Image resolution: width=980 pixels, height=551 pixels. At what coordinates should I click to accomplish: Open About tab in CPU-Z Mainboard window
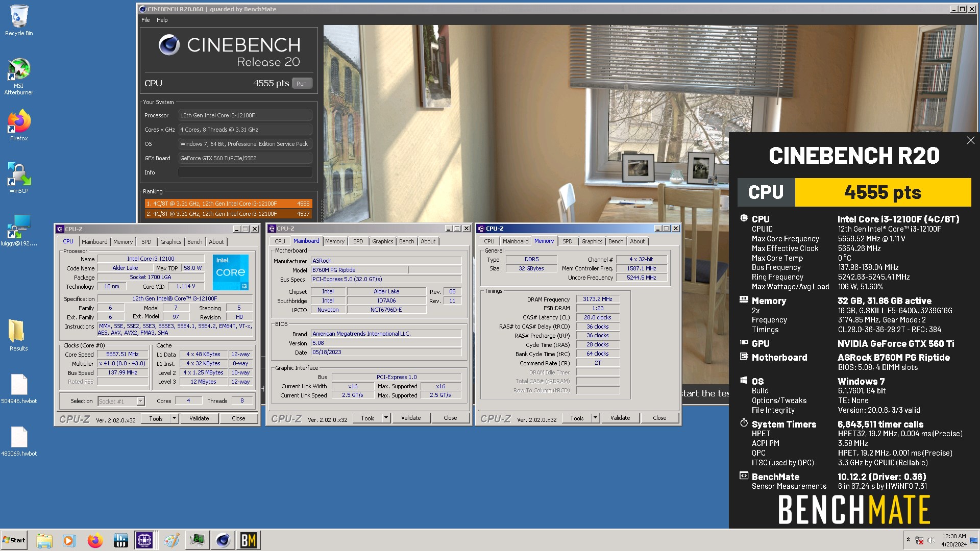tap(428, 241)
